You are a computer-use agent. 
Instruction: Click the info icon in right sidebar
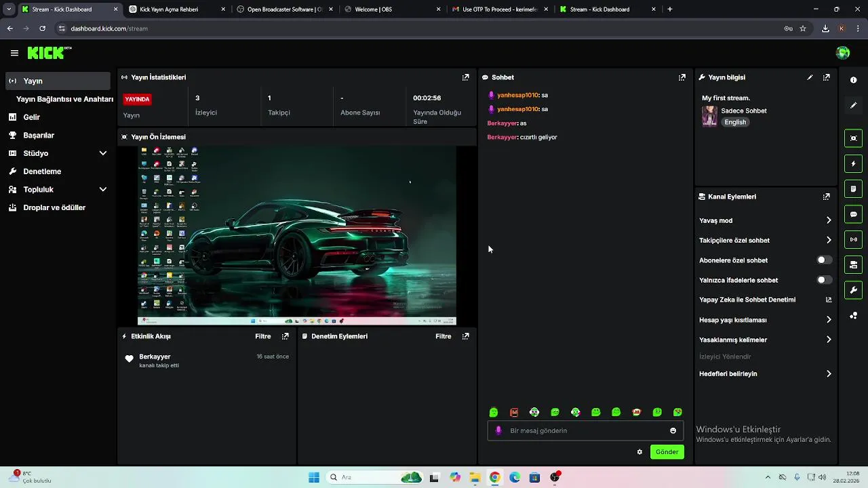tap(853, 80)
